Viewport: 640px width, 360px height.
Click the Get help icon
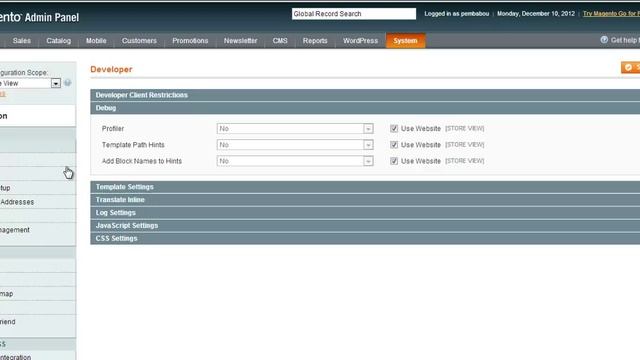tap(604, 40)
